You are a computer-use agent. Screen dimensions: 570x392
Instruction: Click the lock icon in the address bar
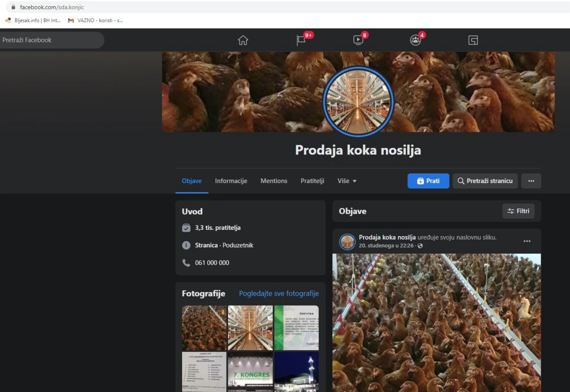click(x=13, y=7)
